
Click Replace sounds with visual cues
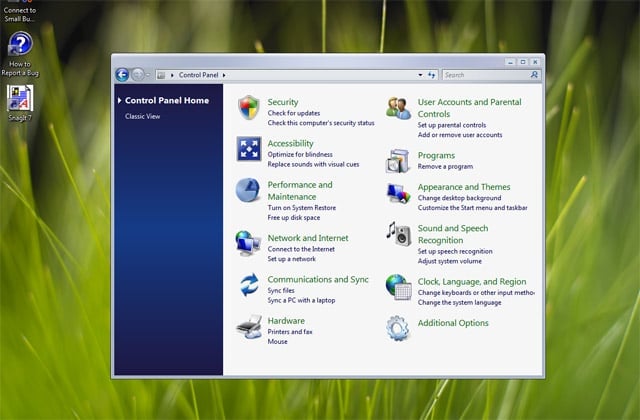click(x=313, y=164)
